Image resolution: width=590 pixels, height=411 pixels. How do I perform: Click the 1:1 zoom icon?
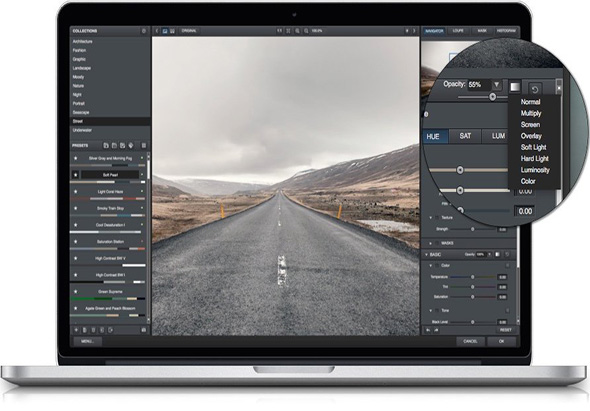(279, 31)
